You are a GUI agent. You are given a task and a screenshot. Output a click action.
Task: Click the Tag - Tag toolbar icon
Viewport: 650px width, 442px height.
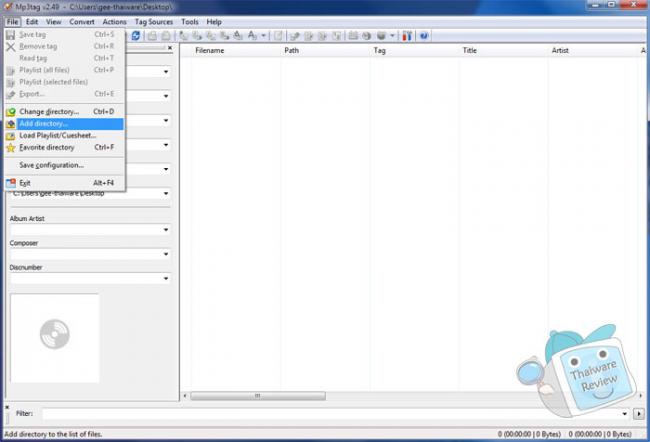(238, 36)
